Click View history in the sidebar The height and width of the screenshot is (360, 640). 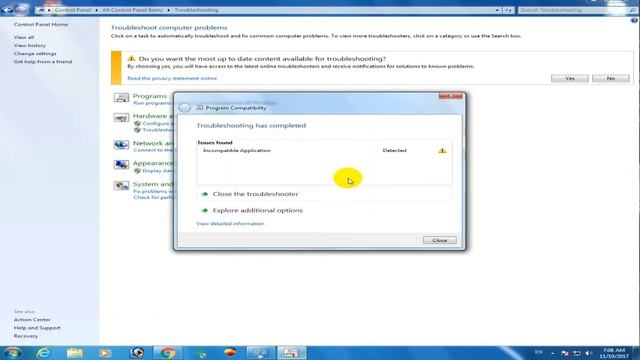click(x=30, y=45)
